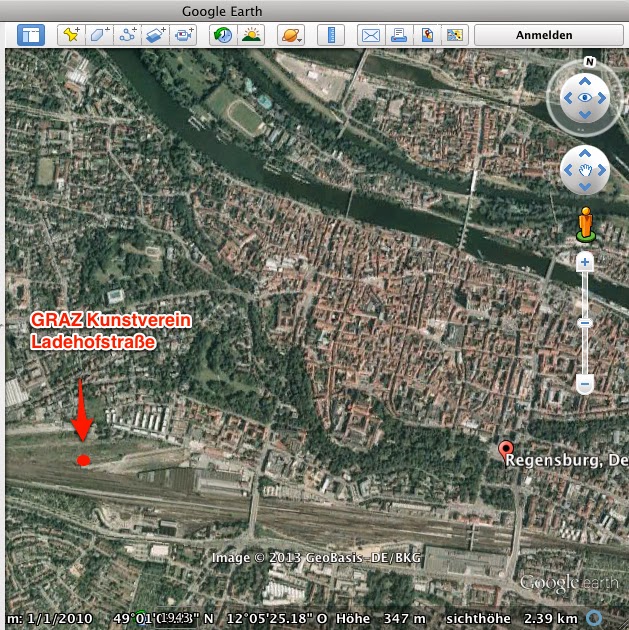This screenshot has width=629, height=630.
Task: Add a polygon from the toolbar
Action: pyautogui.click(x=99, y=35)
